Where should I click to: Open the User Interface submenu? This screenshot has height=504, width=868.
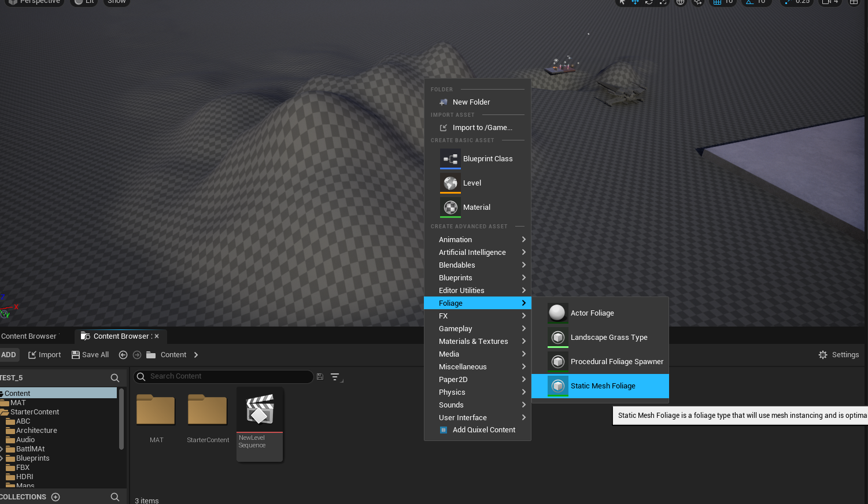click(x=477, y=417)
